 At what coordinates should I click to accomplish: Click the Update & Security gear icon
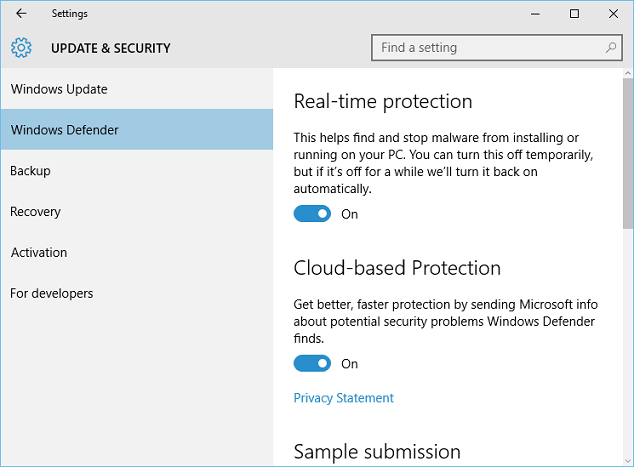pyautogui.click(x=21, y=48)
